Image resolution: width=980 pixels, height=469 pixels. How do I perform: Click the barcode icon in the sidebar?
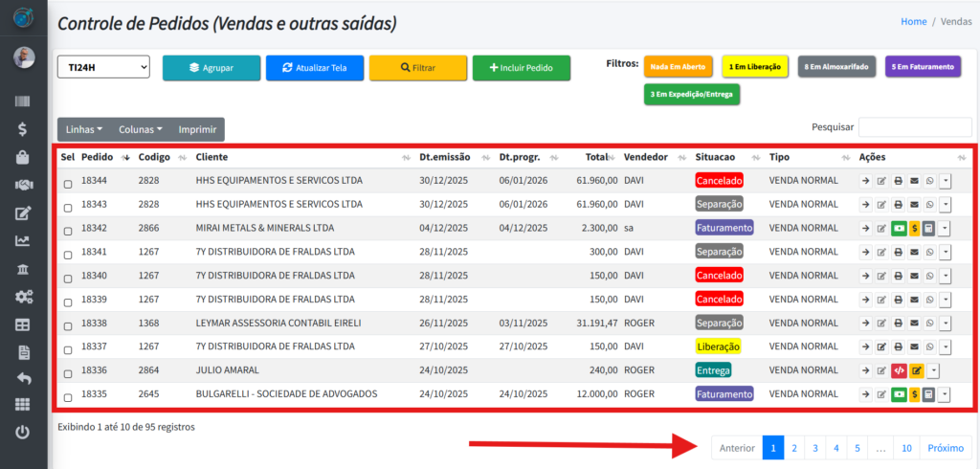point(23,101)
